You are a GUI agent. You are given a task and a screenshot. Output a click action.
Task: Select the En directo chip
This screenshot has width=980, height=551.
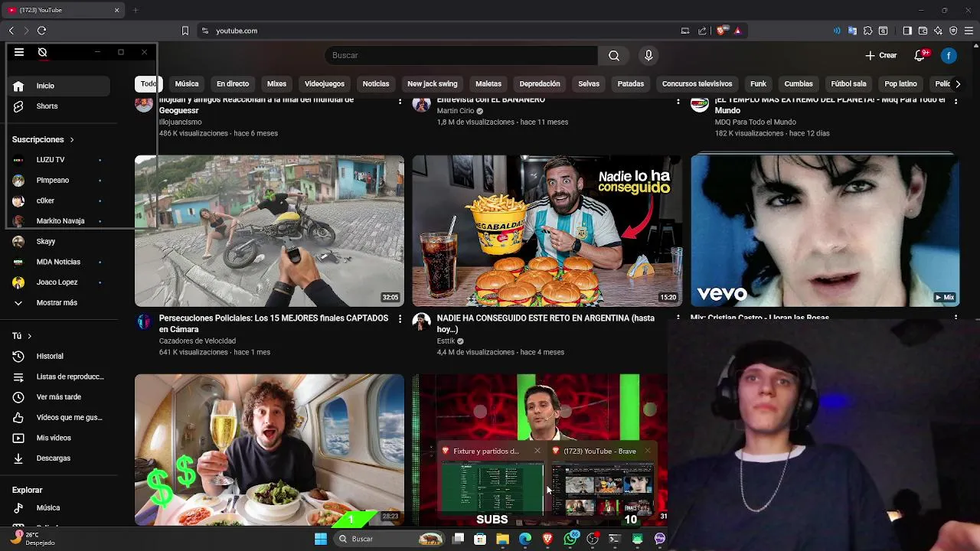(233, 84)
